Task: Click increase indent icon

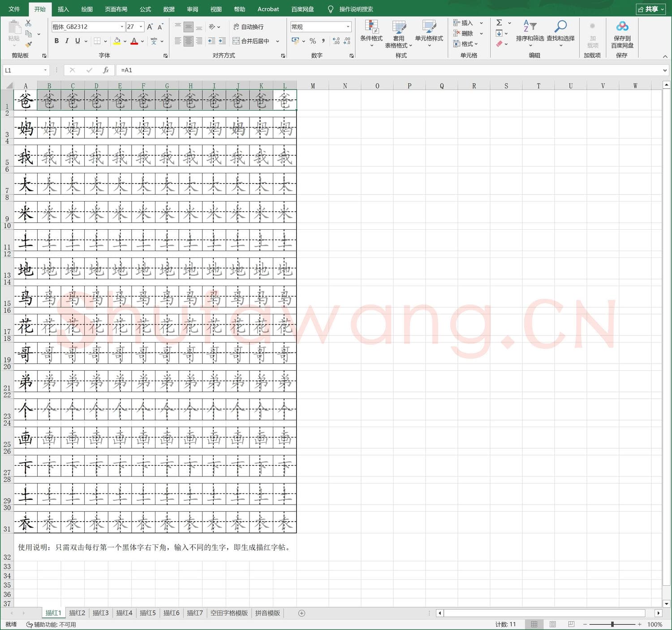Action: [222, 41]
